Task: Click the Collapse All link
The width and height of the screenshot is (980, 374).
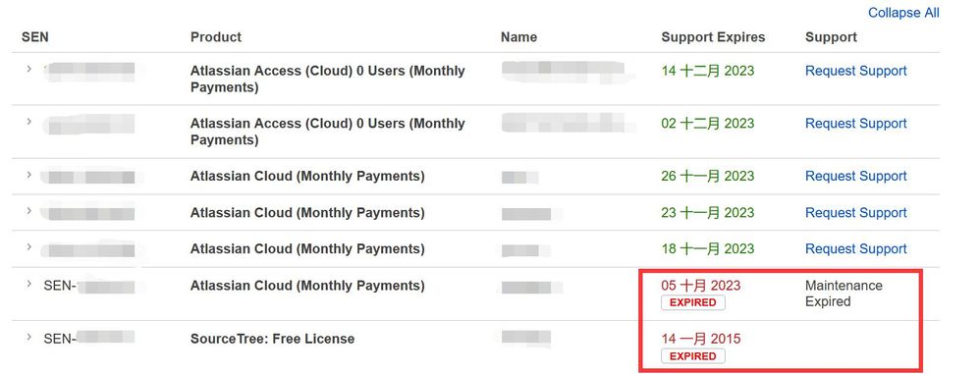Action: (x=903, y=13)
